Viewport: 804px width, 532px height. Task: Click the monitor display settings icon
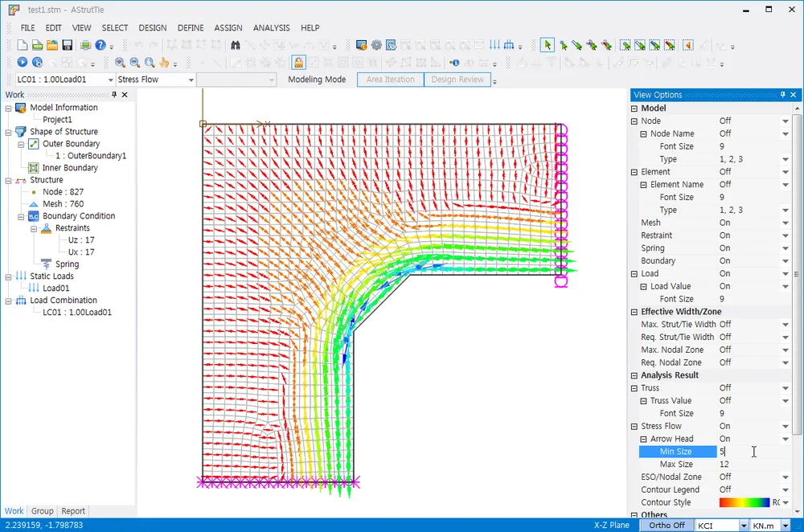(x=362, y=45)
